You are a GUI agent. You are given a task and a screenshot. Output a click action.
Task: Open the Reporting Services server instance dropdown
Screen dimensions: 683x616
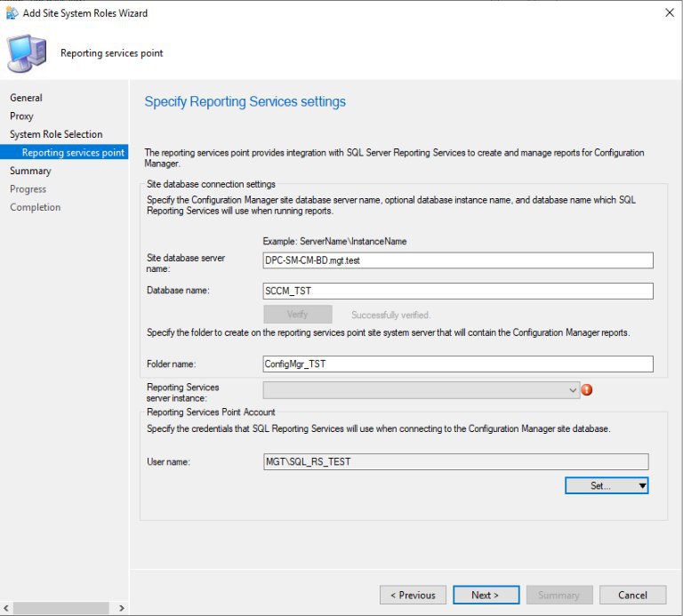pos(422,390)
